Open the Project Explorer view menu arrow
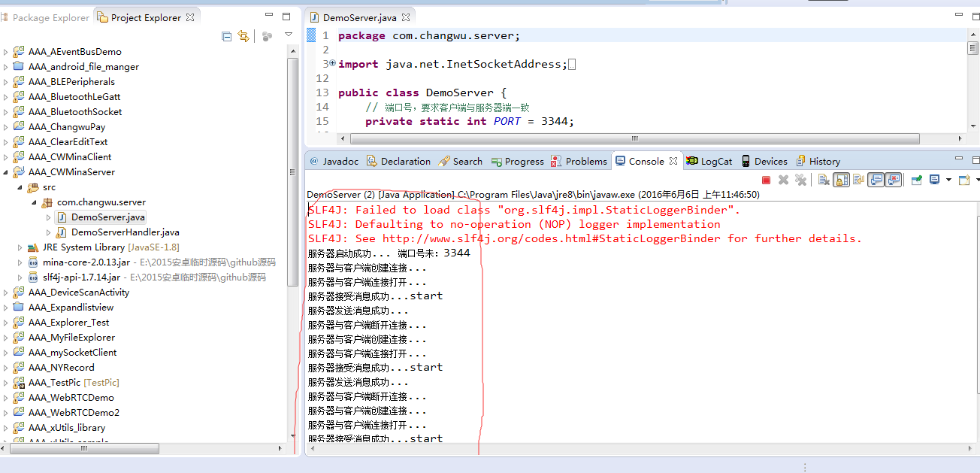The width and height of the screenshot is (980, 473). (289, 35)
